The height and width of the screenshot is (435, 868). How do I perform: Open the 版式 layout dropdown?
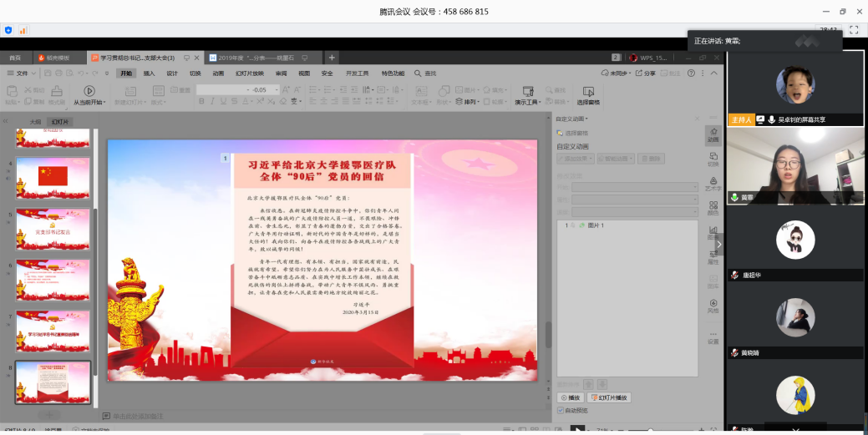159,102
